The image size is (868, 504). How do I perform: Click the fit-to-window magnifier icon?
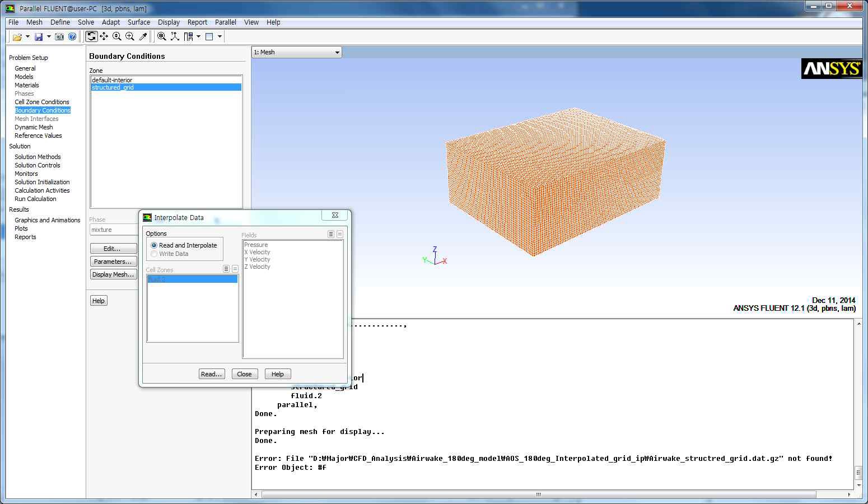(x=161, y=36)
